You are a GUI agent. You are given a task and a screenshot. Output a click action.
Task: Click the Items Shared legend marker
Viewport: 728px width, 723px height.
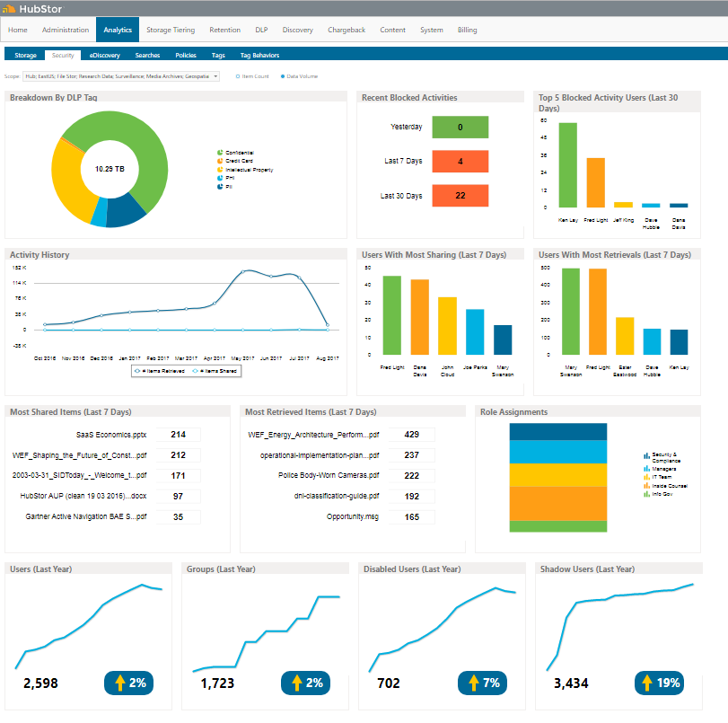point(196,371)
